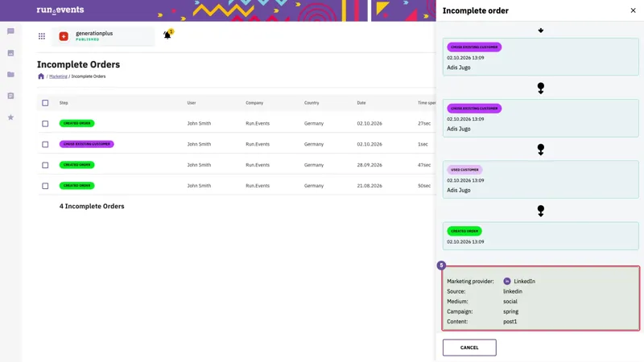Click the Created Order badge for 21.08.2026
Image resolution: width=644 pixels, height=362 pixels.
[x=76, y=186]
